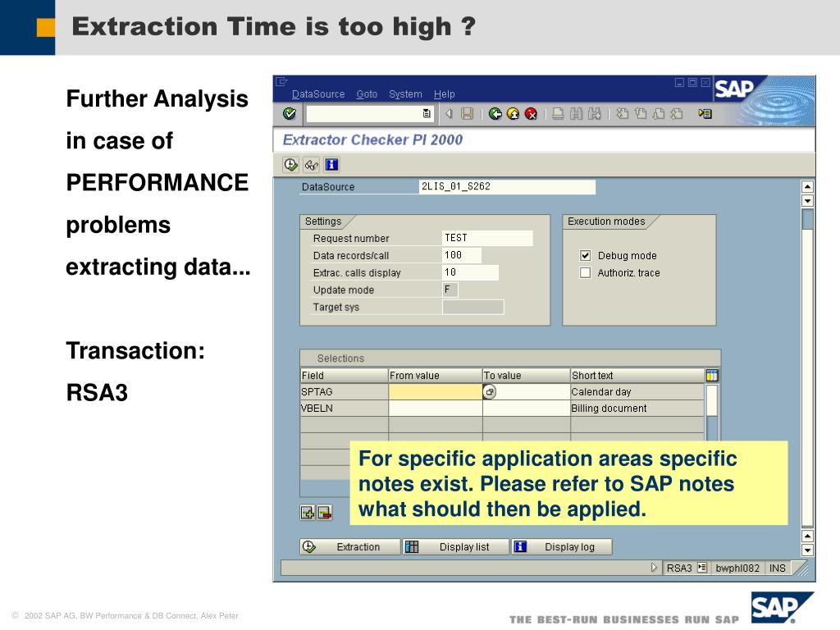840x630 pixels.
Task: Click the Save diskette icon
Action: (x=467, y=113)
